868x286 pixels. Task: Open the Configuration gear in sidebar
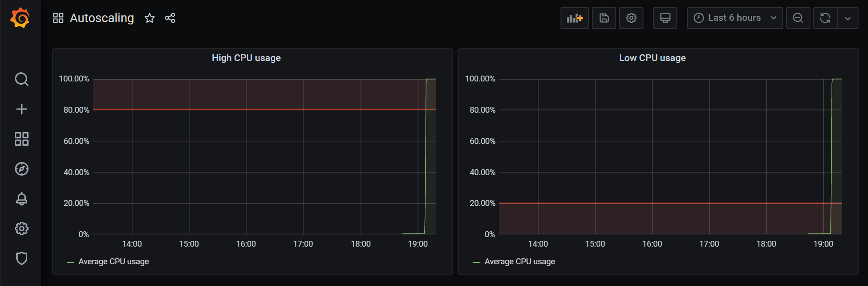click(21, 229)
